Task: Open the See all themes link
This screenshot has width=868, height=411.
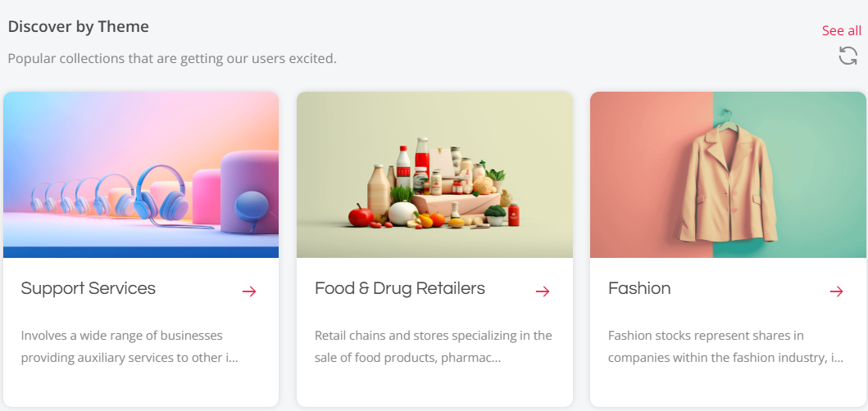Action: [841, 31]
